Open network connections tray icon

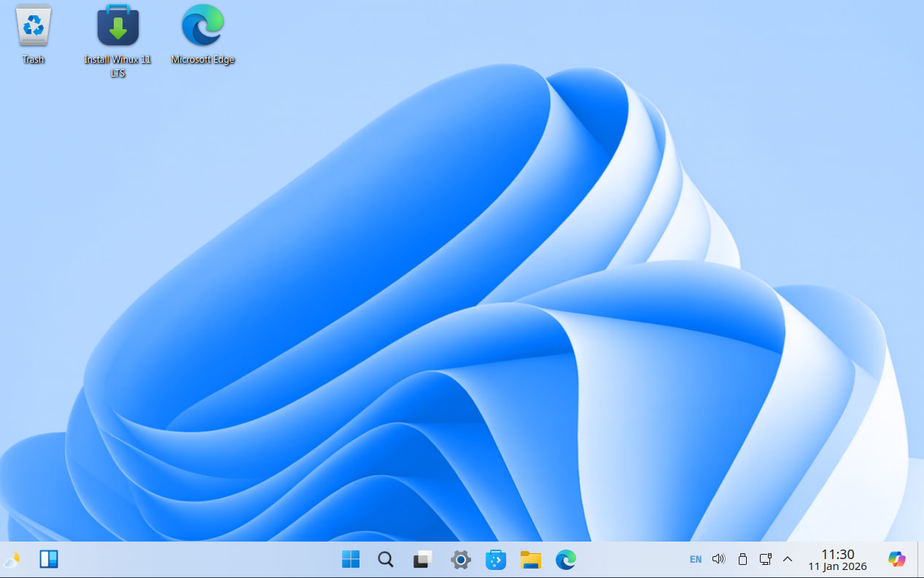point(765,559)
